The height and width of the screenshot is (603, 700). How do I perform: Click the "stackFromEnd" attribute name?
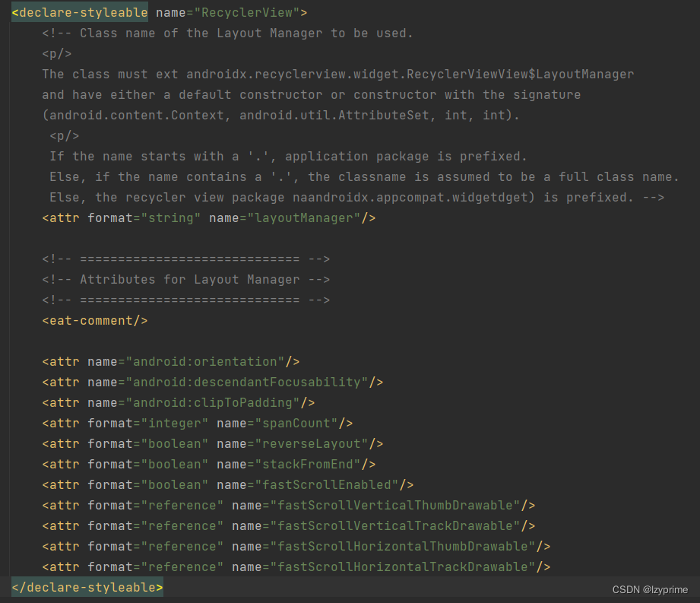pos(311,464)
